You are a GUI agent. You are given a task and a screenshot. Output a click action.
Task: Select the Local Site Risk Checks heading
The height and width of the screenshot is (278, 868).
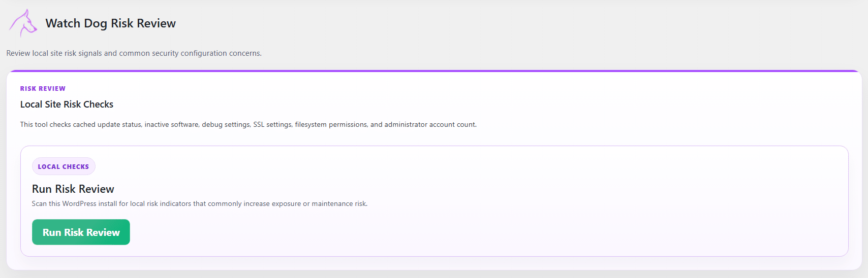click(67, 105)
